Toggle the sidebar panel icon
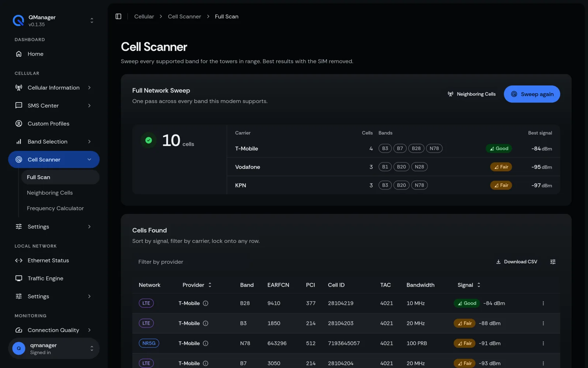Image resolution: width=588 pixels, height=368 pixels. 118,17
